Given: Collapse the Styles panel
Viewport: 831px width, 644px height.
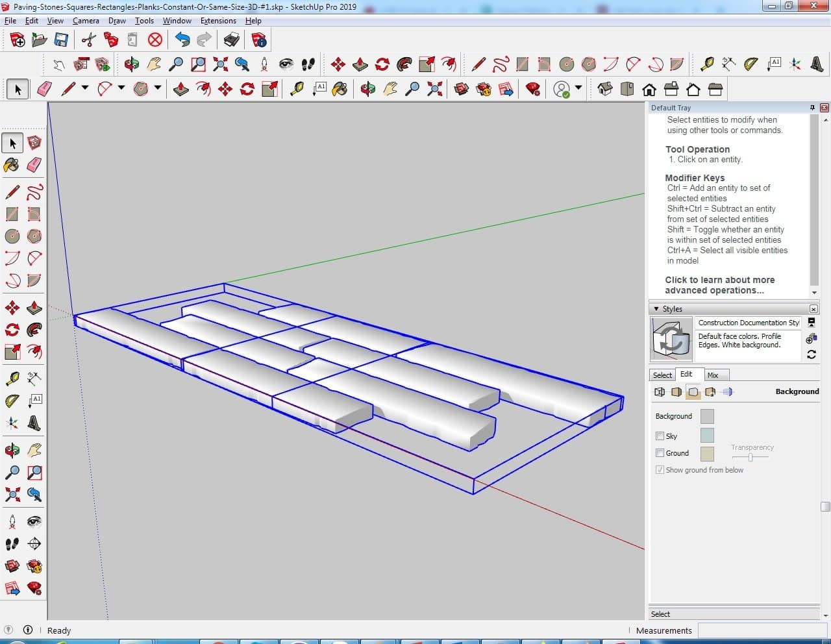Looking at the screenshot, I should point(656,309).
